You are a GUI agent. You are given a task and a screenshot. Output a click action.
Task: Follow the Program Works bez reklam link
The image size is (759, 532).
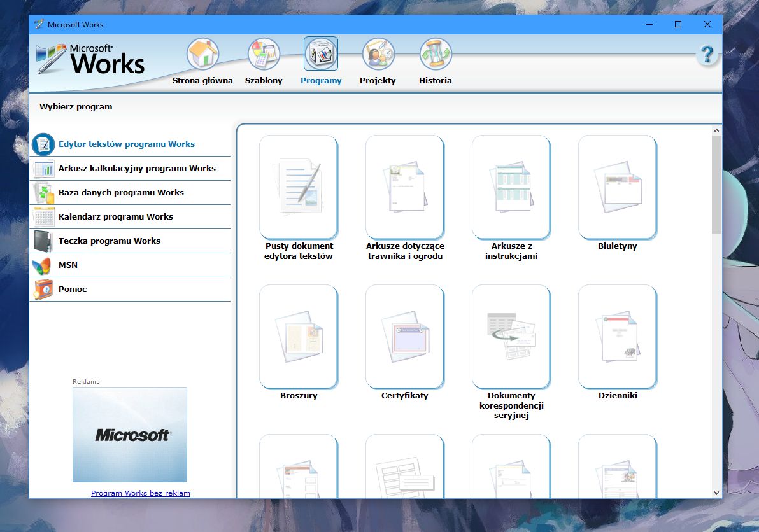coord(140,493)
